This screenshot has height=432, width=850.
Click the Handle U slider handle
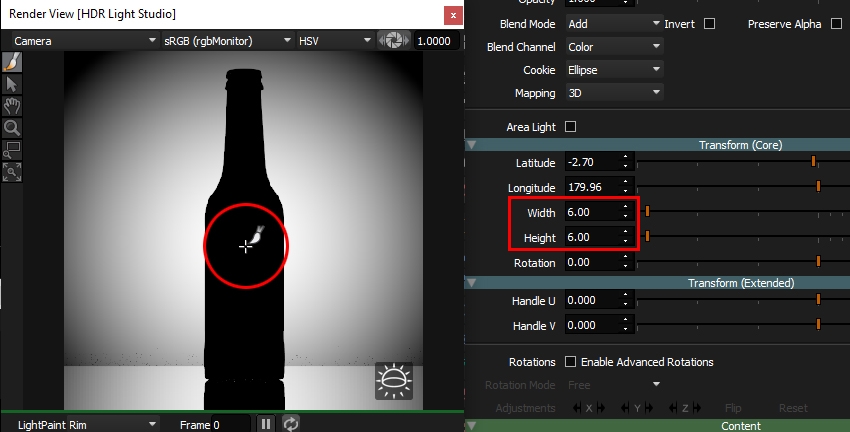(818, 299)
